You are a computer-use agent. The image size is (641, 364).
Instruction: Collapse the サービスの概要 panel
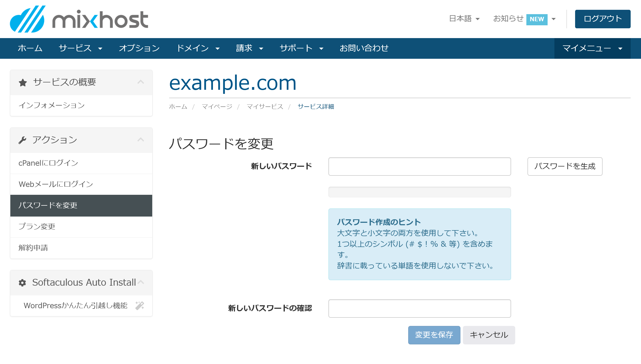[x=141, y=82]
